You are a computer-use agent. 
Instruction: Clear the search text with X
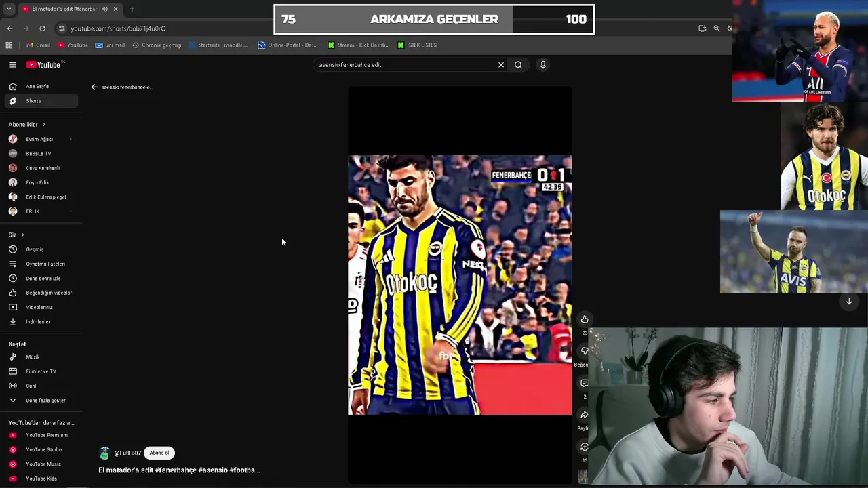pos(501,65)
